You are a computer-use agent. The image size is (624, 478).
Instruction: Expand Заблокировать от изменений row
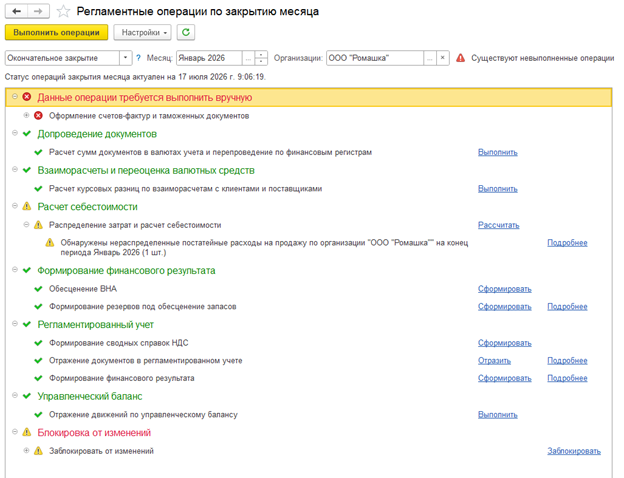26,451
